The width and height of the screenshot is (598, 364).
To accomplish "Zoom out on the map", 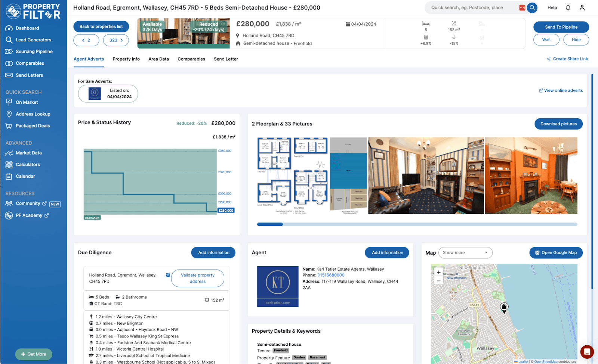I will click(439, 281).
